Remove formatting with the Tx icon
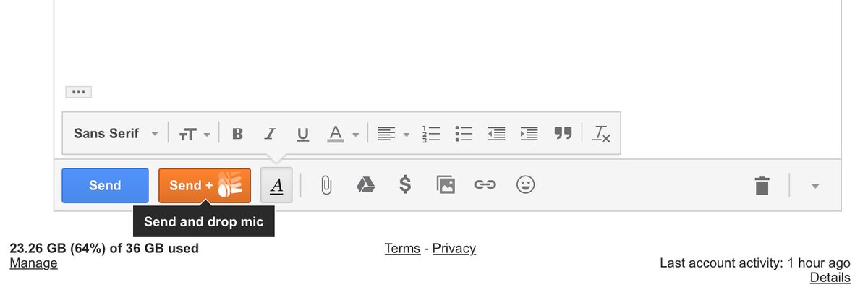The height and width of the screenshot is (303, 868). pos(601,134)
